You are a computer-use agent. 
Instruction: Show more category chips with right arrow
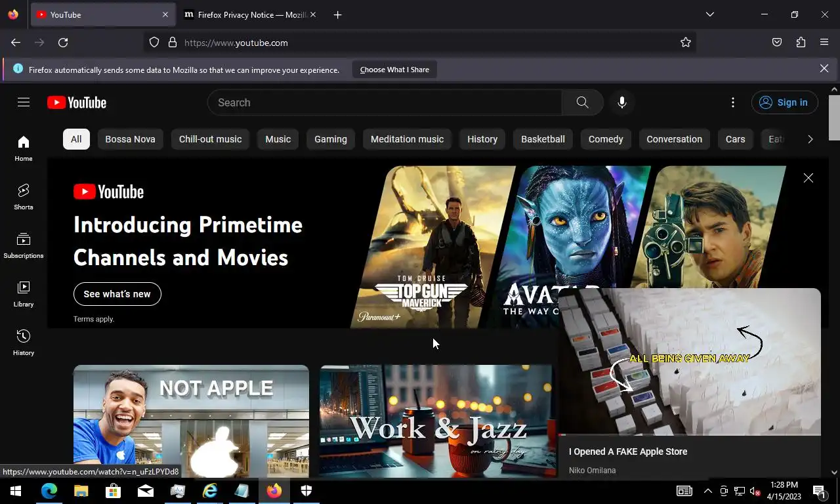tap(810, 139)
